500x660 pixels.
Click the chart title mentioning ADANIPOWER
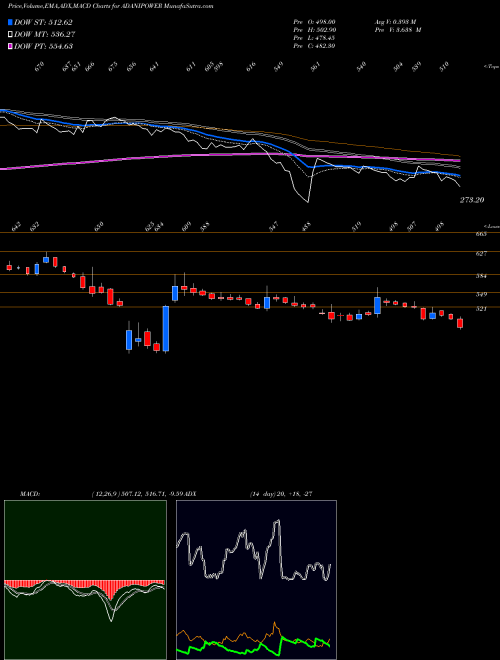[111, 6]
